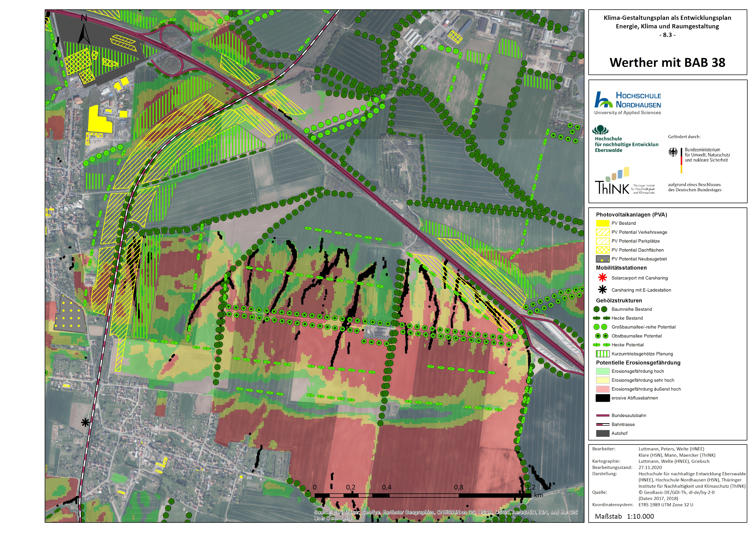
Task: Click the black Carsharing mit E-Ladestation legend asterisk
Action: pos(602,290)
